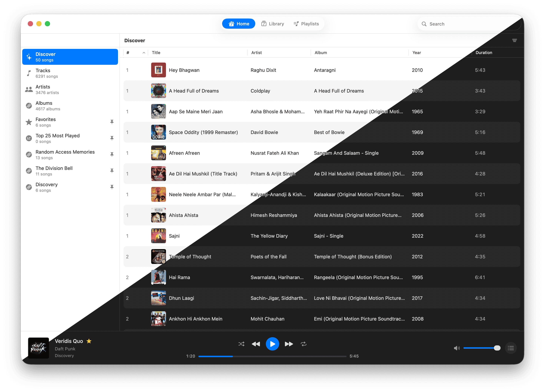Switch to the Playlists tab
Image resolution: width=545 pixels, height=392 pixels.
pyautogui.click(x=306, y=24)
